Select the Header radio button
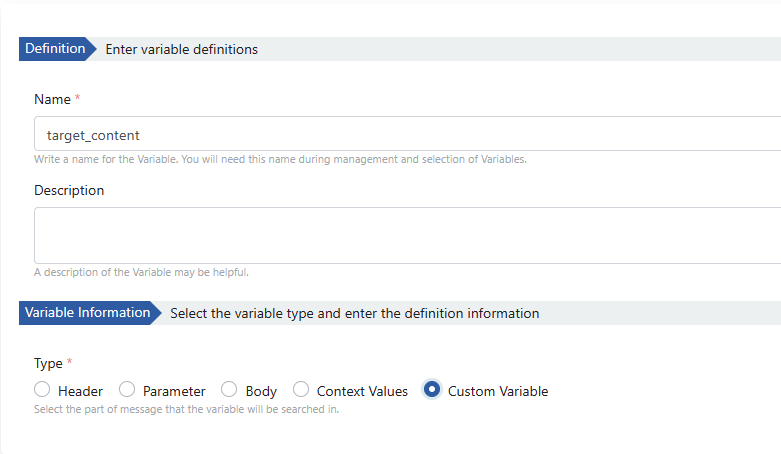781x454 pixels. 42,390
